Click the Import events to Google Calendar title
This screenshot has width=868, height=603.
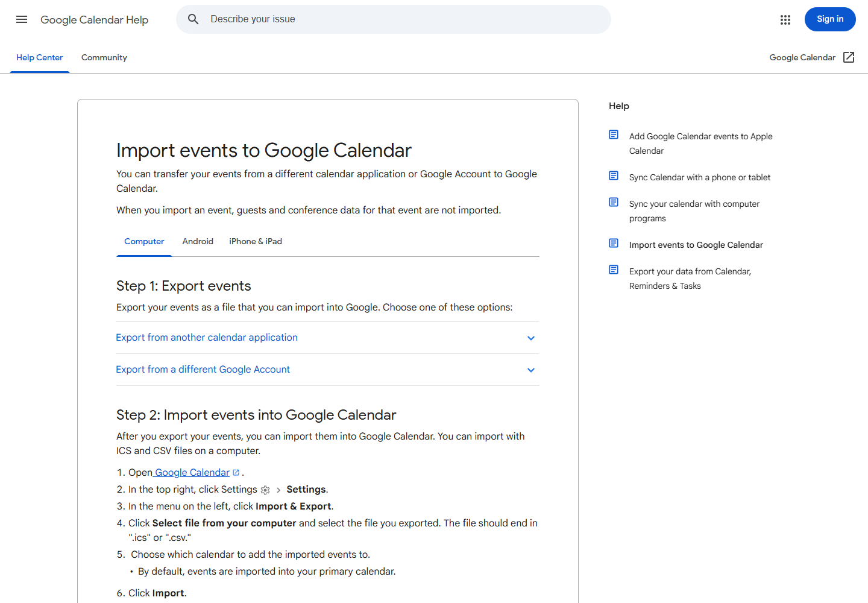tap(264, 150)
